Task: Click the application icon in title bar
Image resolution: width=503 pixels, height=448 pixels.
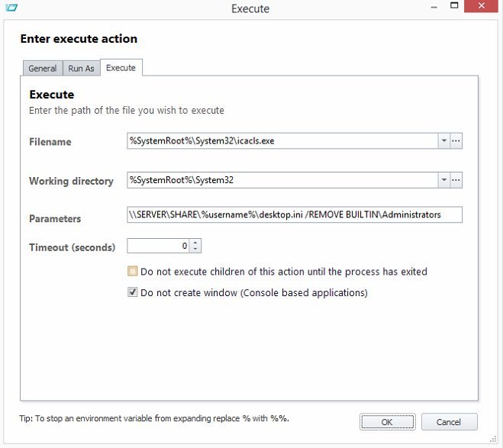Action: point(11,7)
